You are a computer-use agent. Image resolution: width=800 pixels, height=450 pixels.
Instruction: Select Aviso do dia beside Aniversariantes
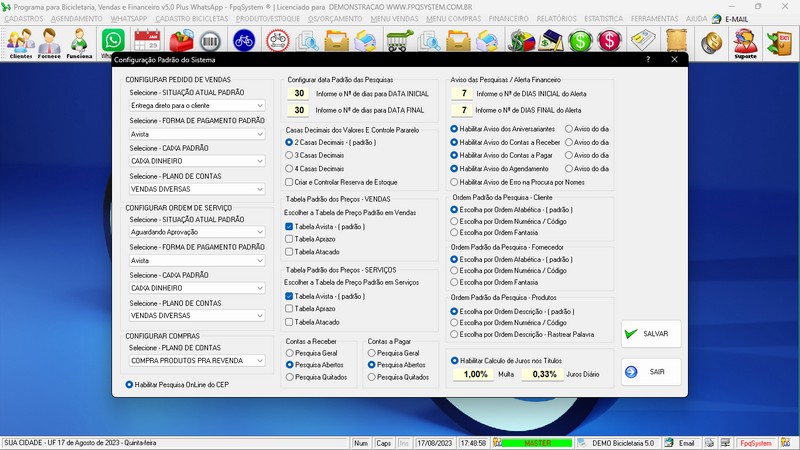pos(587,129)
